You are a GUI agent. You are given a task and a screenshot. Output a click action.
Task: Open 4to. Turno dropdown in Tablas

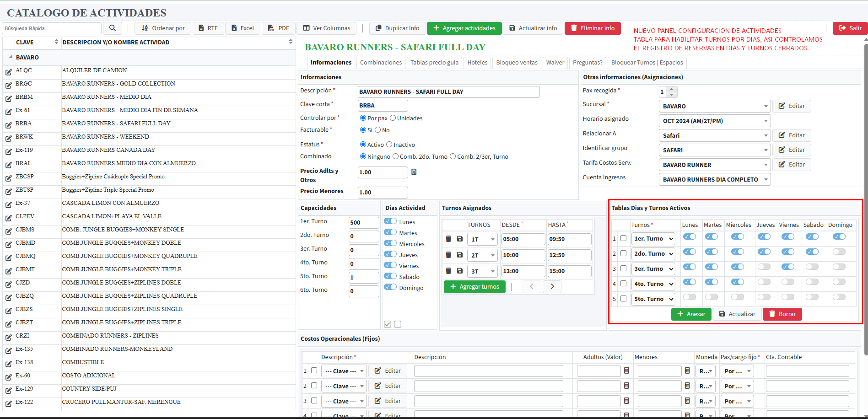pos(653,284)
